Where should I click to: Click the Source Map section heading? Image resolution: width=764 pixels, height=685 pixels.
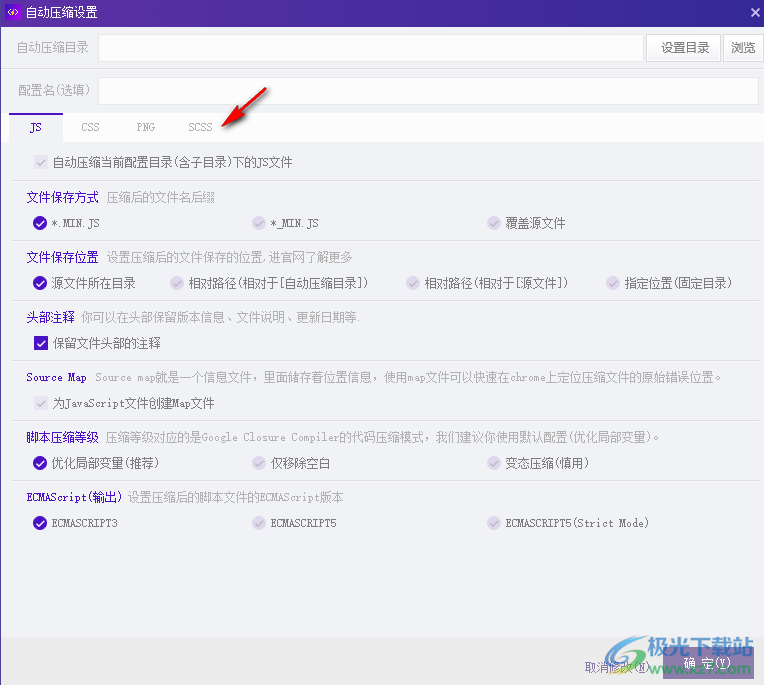pos(57,377)
